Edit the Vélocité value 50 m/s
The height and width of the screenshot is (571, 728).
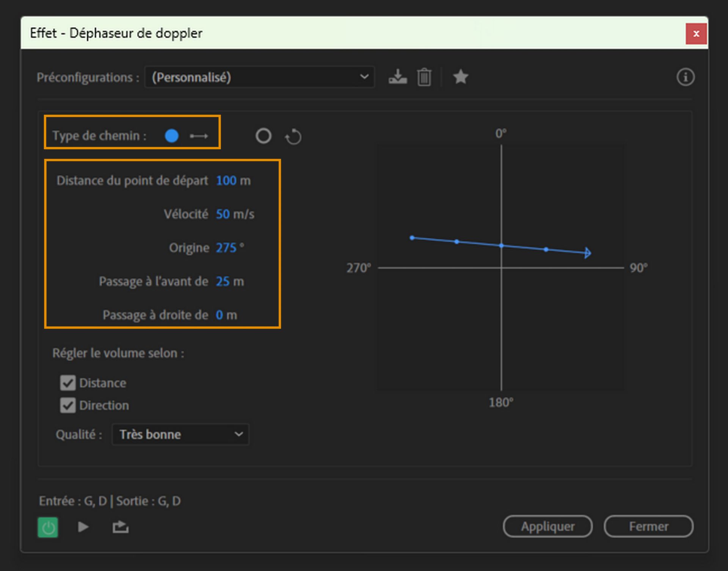point(223,214)
